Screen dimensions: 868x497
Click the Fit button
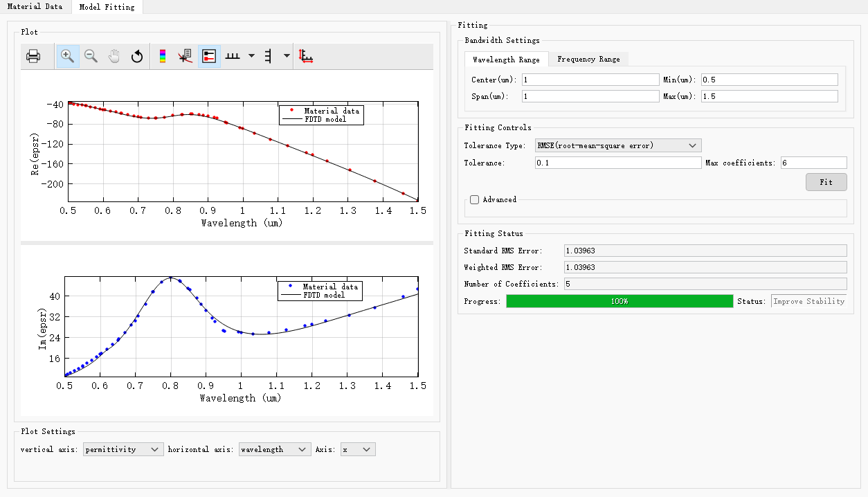click(x=826, y=182)
